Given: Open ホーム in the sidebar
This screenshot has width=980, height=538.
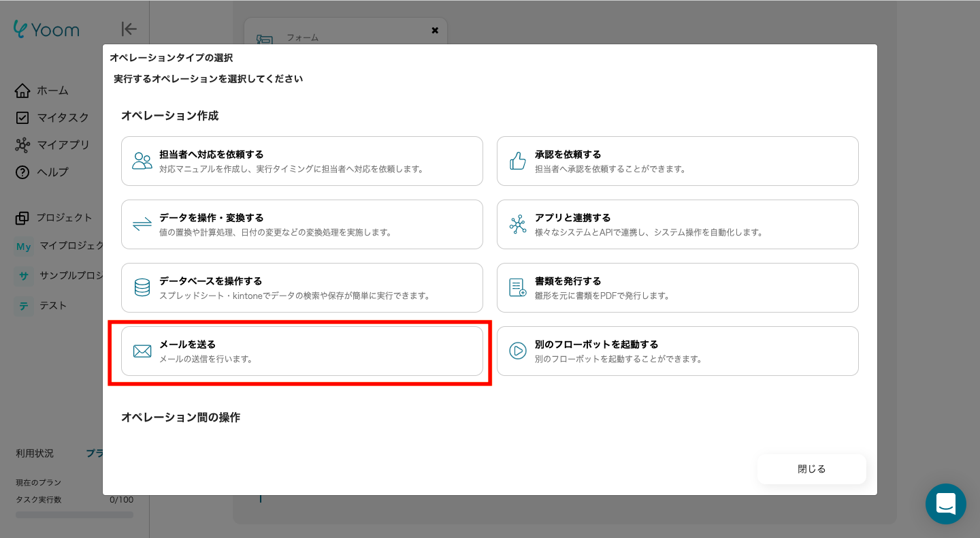Looking at the screenshot, I should 52,91.
